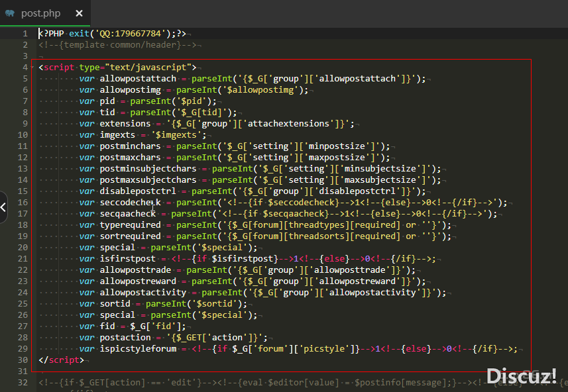Image resolution: width=568 pixels, height=392 pixels.
Task: Select the post.php tab
Action: (45, 13)
